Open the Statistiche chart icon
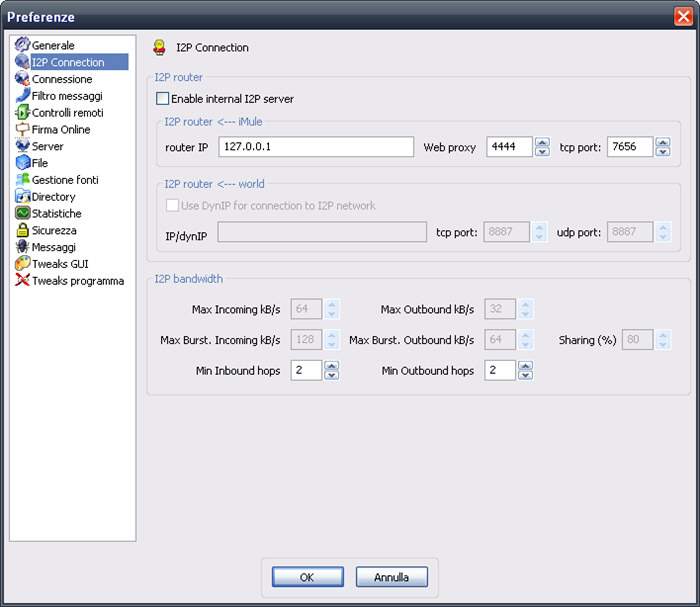The width and height of the screenshot is (700, 607). [x=22, y=213]
